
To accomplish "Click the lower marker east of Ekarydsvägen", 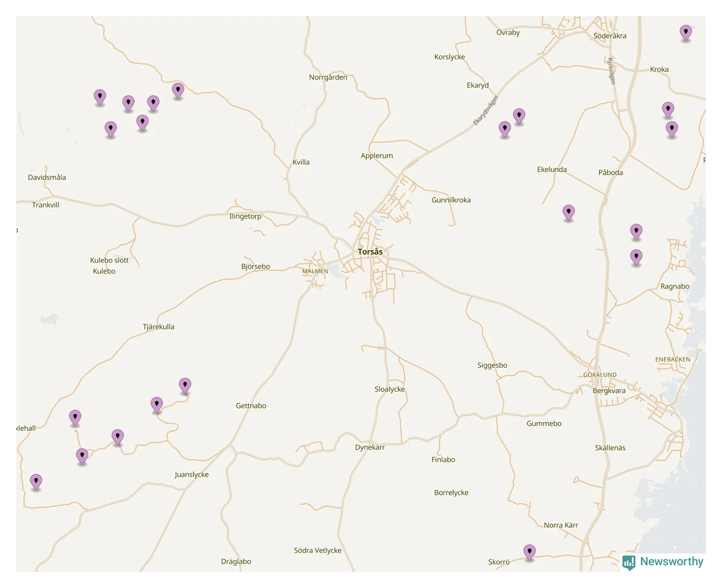I will [504, 129].
